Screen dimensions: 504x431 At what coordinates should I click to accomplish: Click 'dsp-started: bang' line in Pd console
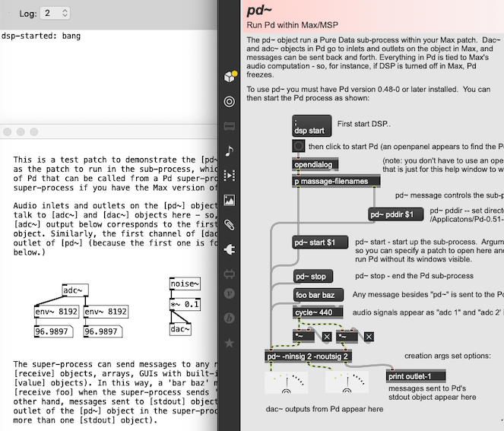[41, 36]
